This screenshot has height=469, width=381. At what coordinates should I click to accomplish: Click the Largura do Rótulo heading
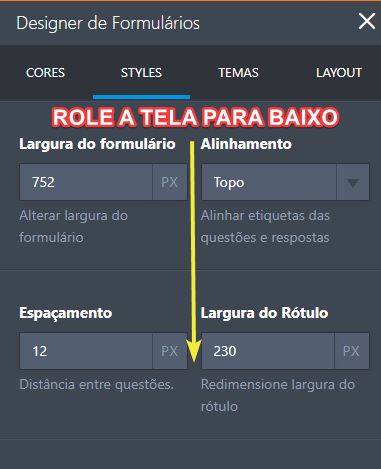pyautogui.click(x=264, y=313)
